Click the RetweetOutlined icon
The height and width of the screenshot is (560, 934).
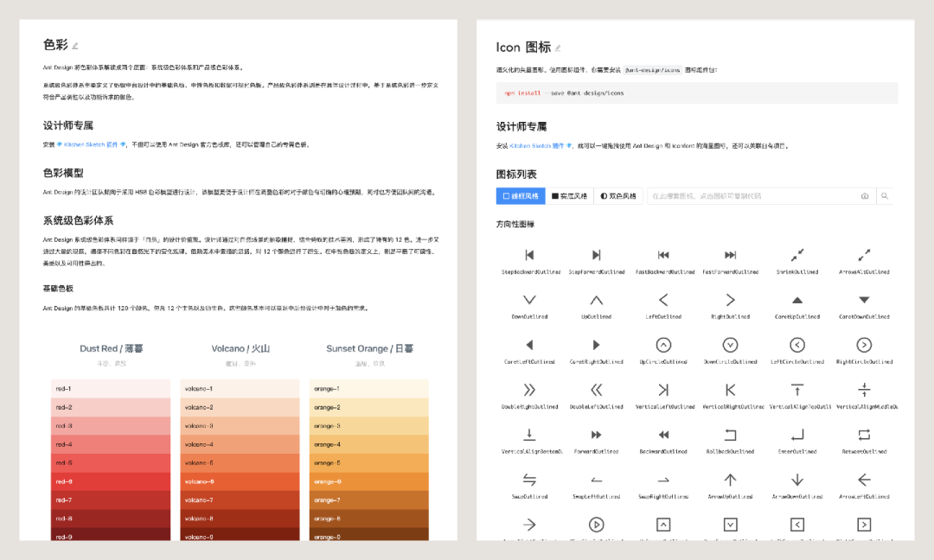coord(864,435)
